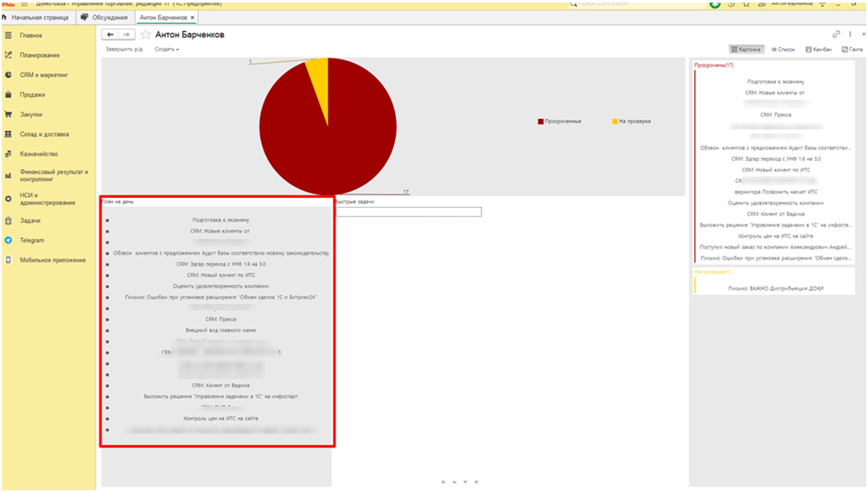This screenshot has width=868, height=492.
Task: Click the Планирование chart icon in sidebar
Action: [x=8, y=55]
